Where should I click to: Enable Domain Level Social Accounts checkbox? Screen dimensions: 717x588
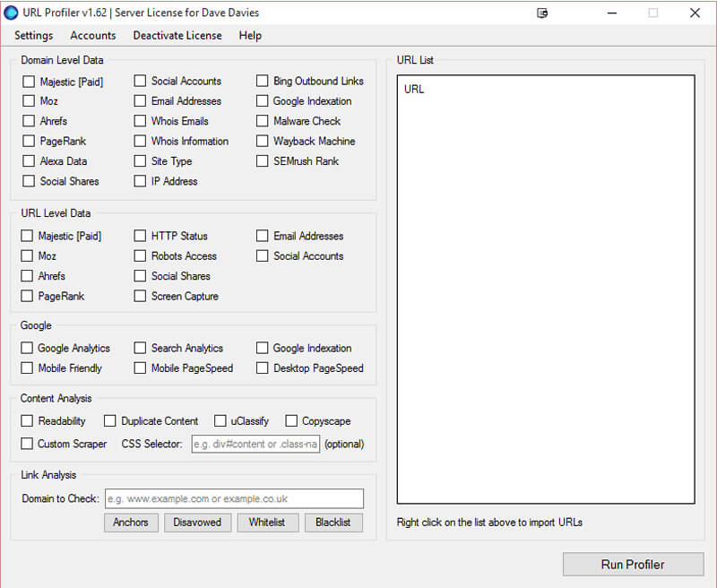(x=140, y=81)
